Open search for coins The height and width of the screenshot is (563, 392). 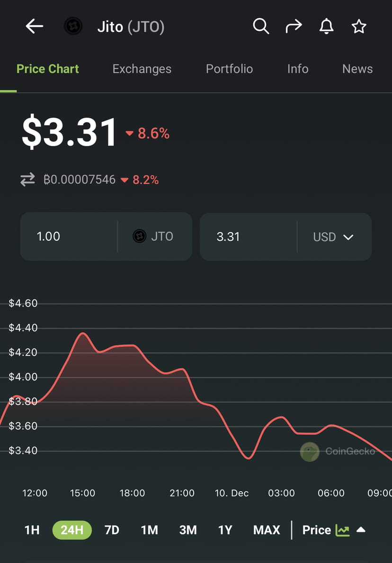(261, 27)
